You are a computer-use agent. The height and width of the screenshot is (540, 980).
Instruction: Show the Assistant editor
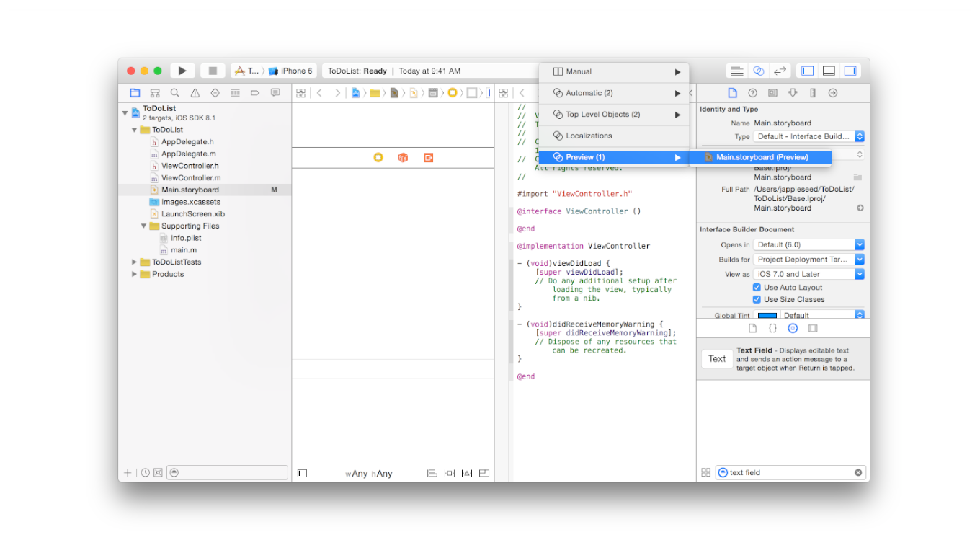point(758,71)
